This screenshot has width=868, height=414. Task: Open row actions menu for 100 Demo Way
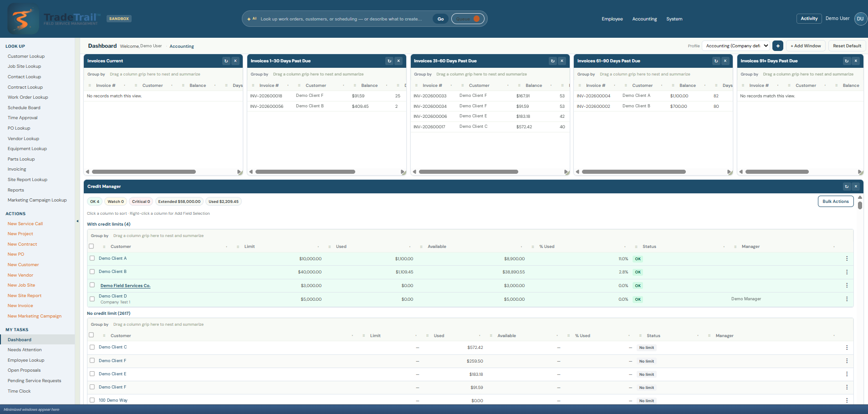(x=847, y=400)
